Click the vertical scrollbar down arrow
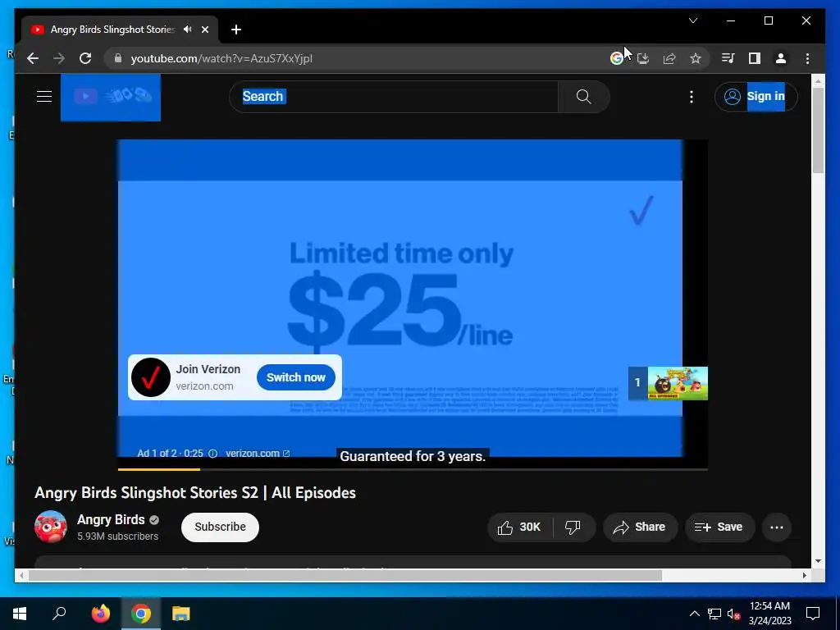Image resolution: width=840 pixels, height=630 pixels. [x=818, y=561]
